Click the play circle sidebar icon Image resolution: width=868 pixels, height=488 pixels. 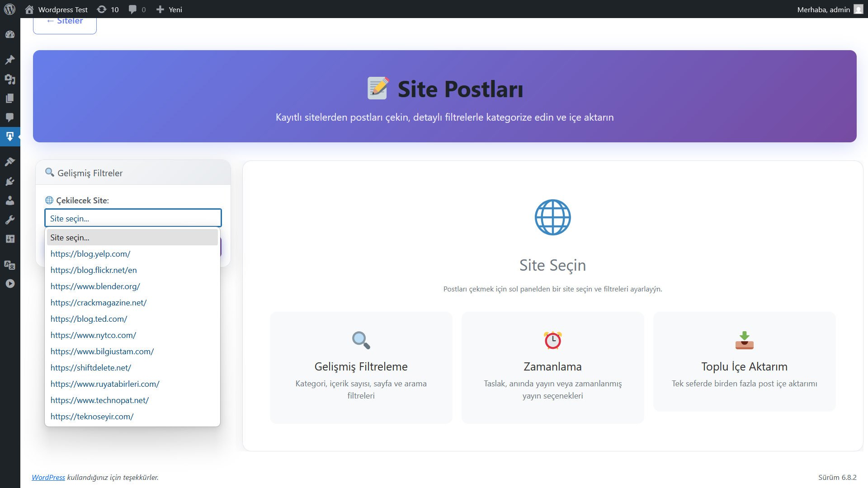point(10,284)
